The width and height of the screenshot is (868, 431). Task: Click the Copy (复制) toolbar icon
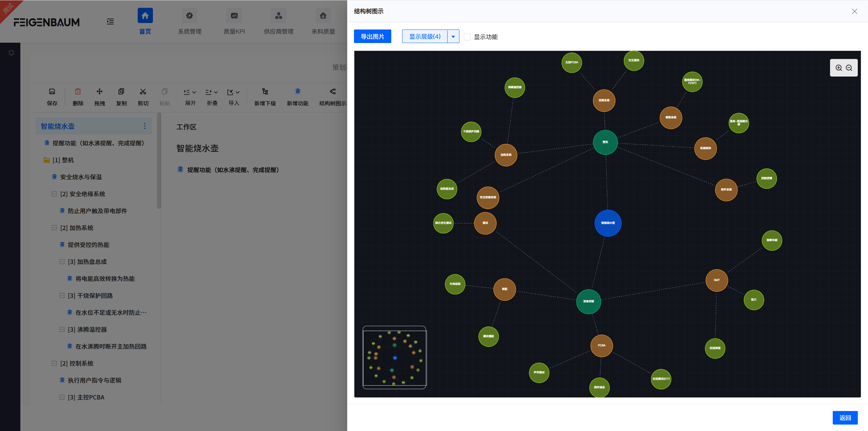[x=121, y=92]
